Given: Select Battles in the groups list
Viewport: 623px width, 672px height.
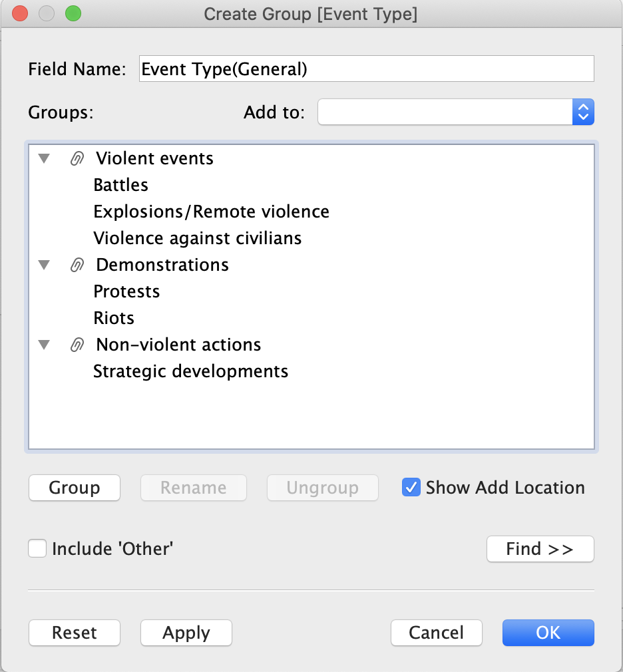Looking at the screenshot, I should pos(121,185).
